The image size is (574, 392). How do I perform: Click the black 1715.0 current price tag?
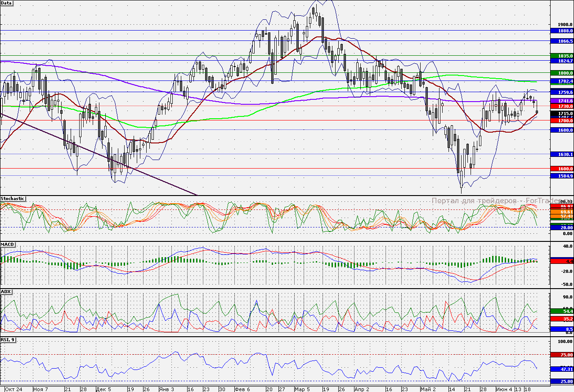pos(562,114)
